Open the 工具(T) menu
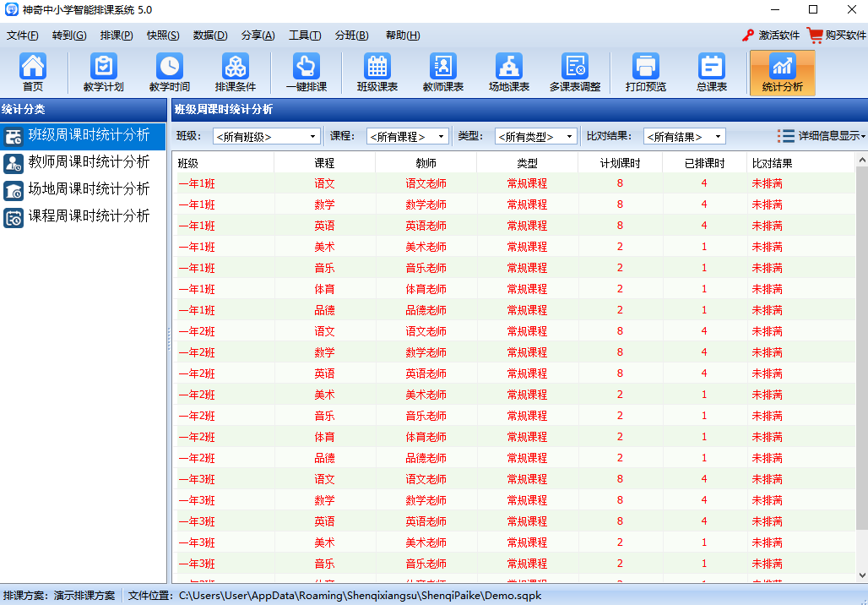 304,35
